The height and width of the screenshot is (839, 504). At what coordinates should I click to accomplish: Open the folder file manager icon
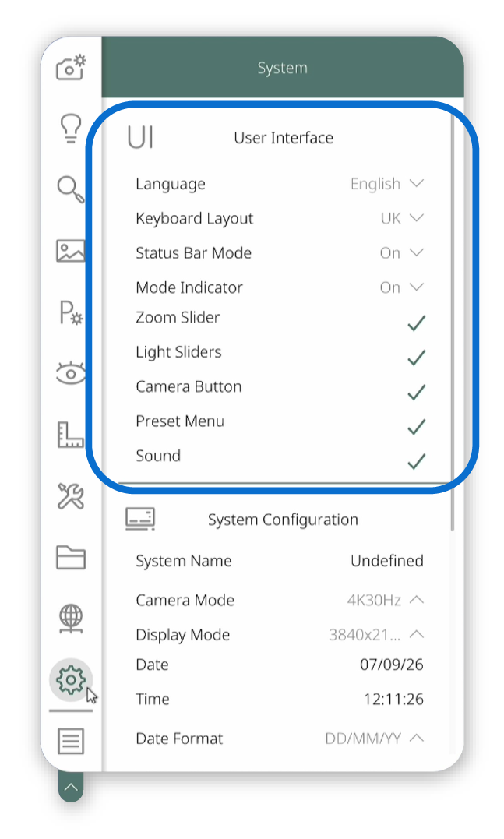(x=71, y=557)
